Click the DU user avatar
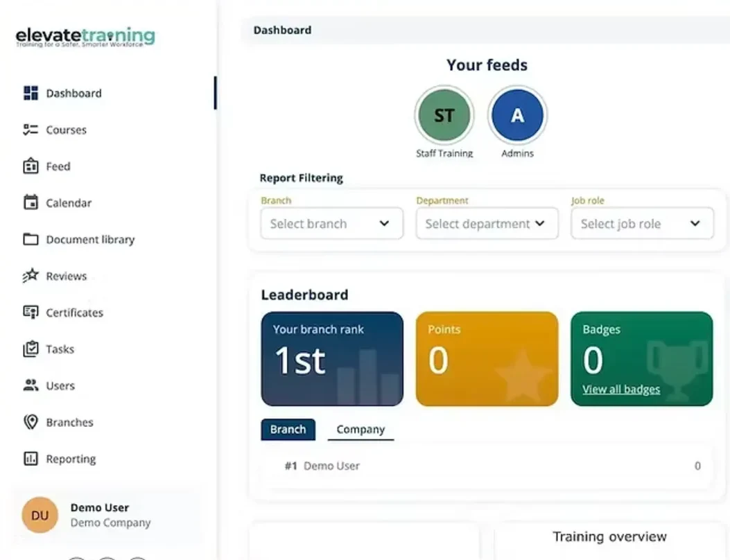 pyautogui.click(x=40, y=515)
